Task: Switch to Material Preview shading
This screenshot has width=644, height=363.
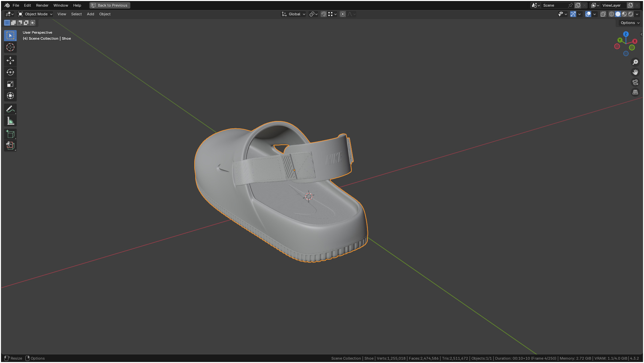Action: (x=624, y=14)
